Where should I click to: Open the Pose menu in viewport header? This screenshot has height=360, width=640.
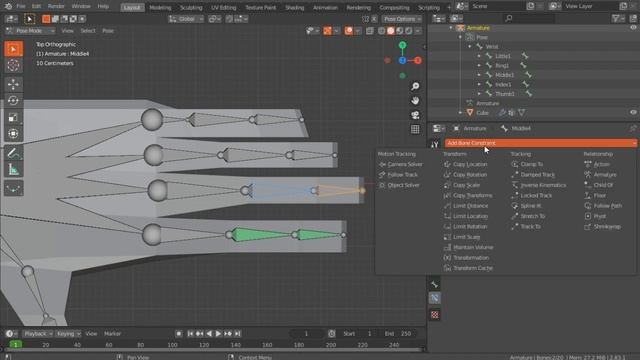pyautogui.click(x=108, y=31)
